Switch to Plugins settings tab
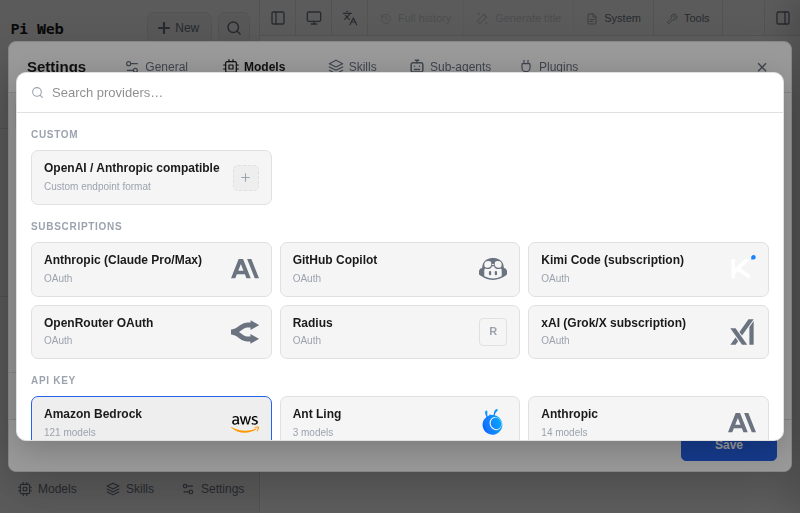 coord(549,66)
